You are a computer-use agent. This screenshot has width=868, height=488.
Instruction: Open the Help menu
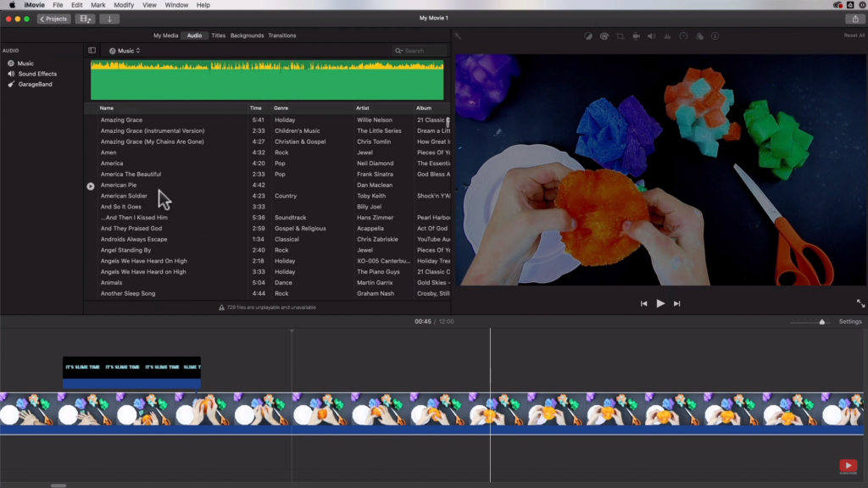(x=203, y=5)
